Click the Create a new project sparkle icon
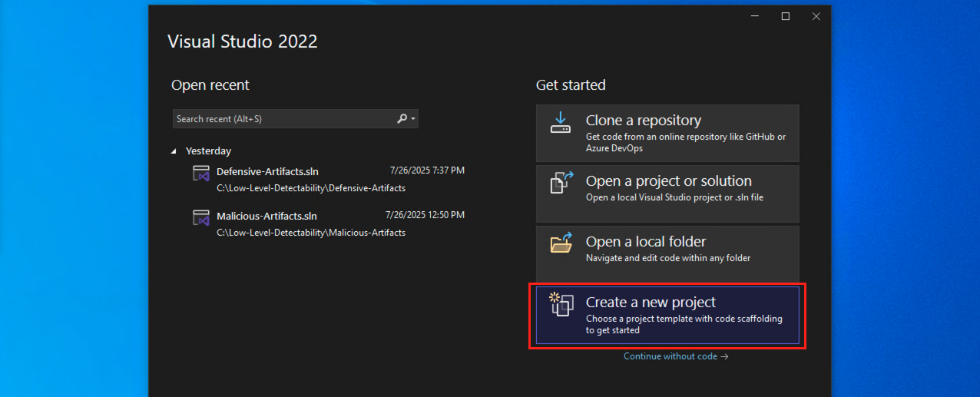Viewport: 980px width, 397px height. click(x=561, y=303)
